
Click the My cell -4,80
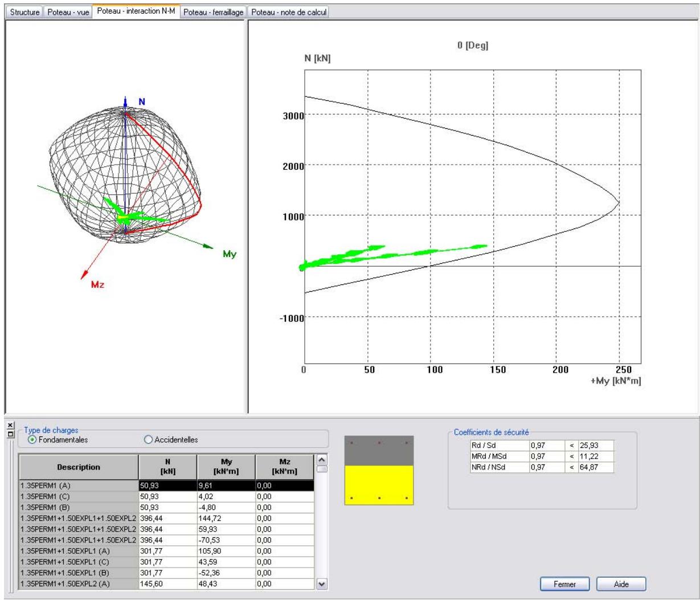tap(226, 507)
